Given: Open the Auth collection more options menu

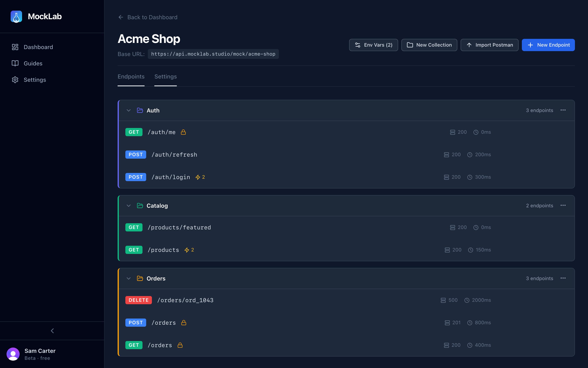Looking at the screenshot, I should pos(563,110).
